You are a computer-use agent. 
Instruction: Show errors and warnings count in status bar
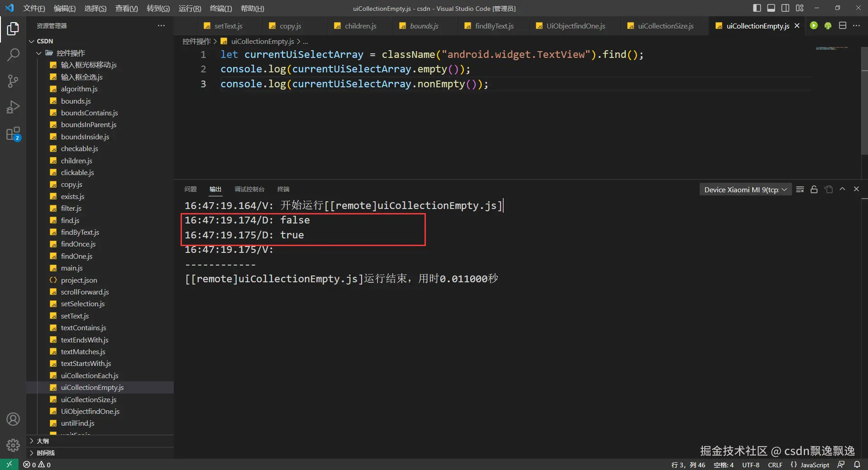tap(37, 465)
